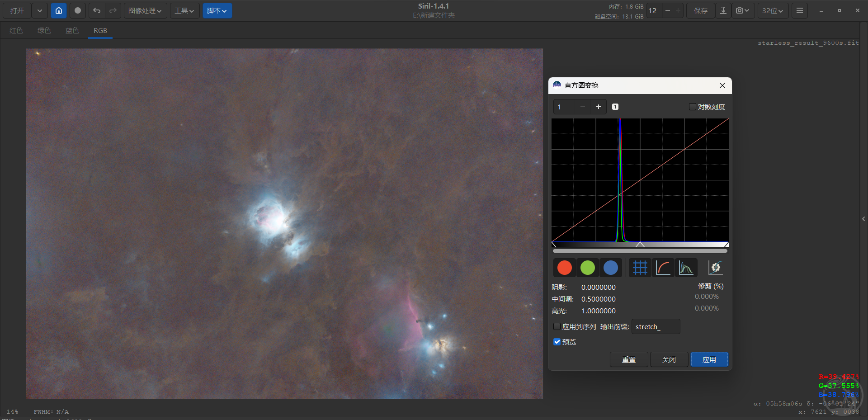Viewport: 868px width, 420px height.
Task: Expand the camera snapshot dropdown
Action: coord(743,10)
